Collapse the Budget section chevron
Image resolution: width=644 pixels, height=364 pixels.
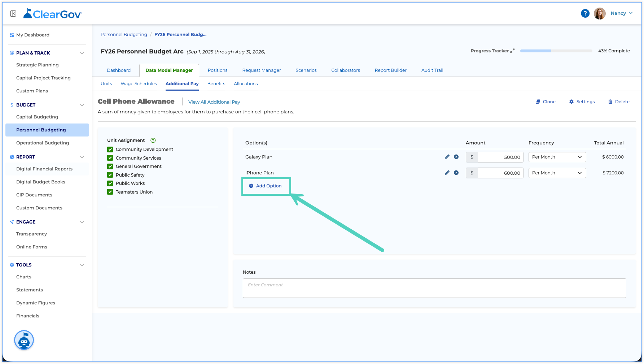tap(82, 105)
